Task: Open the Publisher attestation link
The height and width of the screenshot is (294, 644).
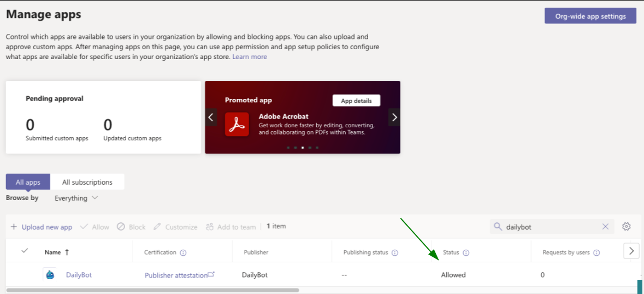Action: tap(176, 275)
